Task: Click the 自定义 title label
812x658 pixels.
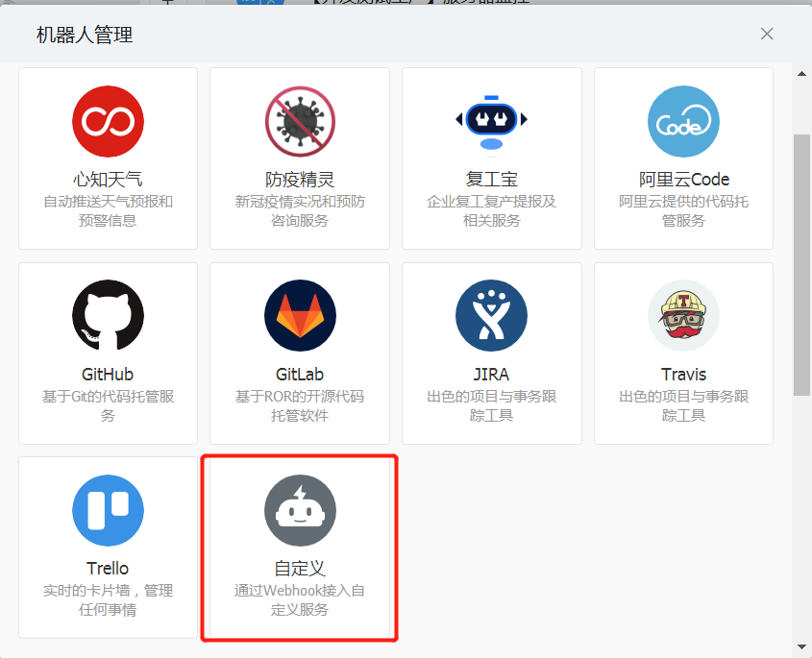Action: pyautogui.click(x=300, y=569)
